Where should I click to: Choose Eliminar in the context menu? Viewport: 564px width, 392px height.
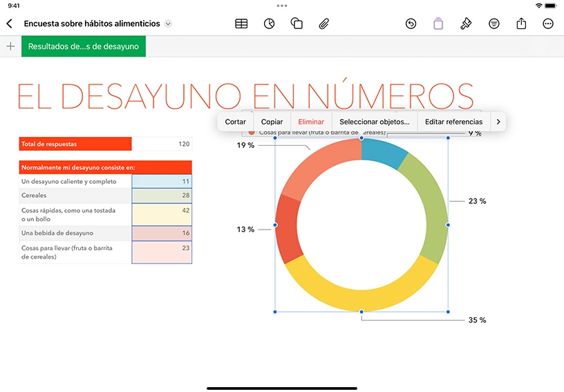click(x=311, y=122)
